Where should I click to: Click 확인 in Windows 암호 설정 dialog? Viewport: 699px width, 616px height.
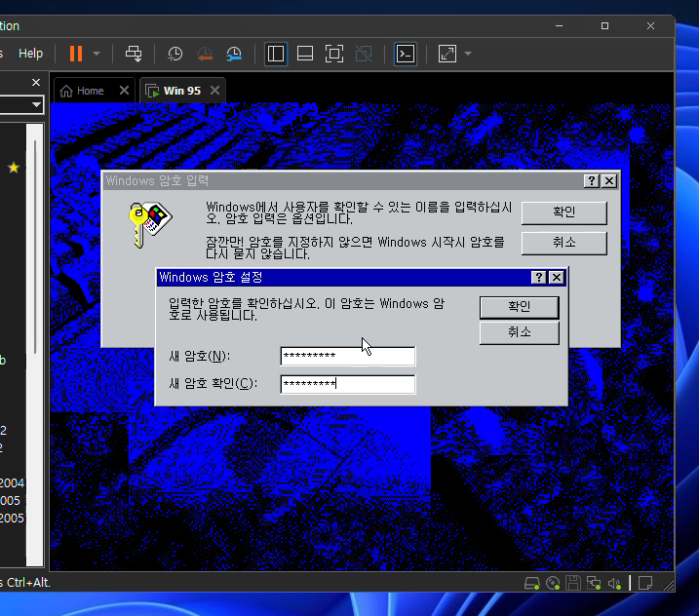(x=520, y=307)
